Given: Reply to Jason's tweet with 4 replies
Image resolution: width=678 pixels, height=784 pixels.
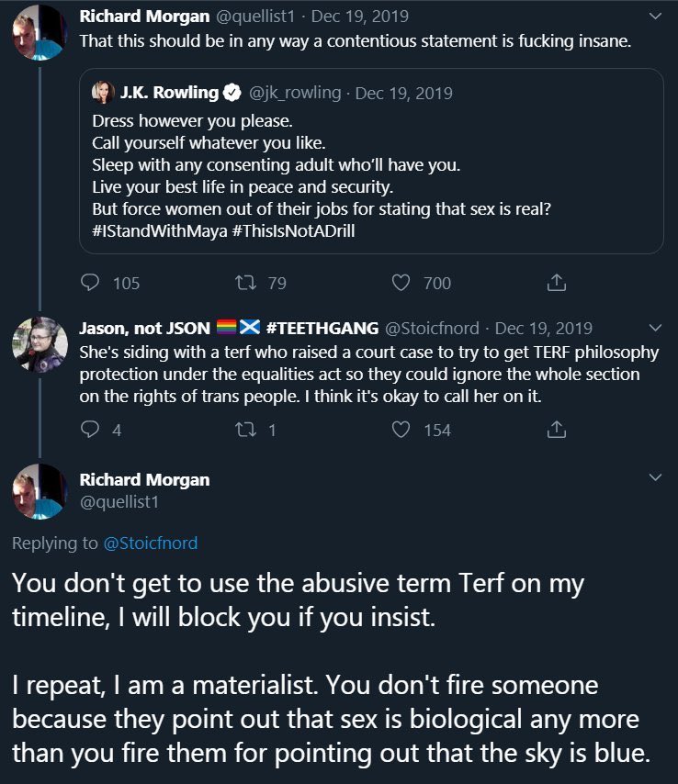Looking at the screenshot, I should coord(91,429).
